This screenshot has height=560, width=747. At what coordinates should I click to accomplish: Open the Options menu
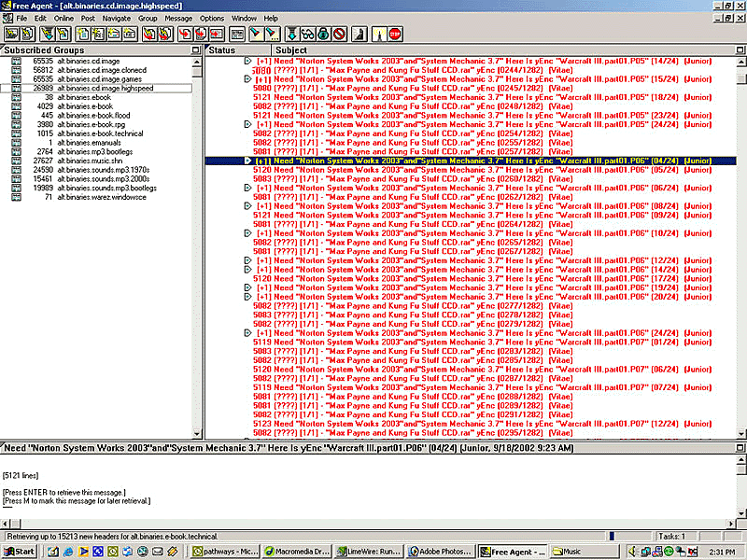coord(212,18)
